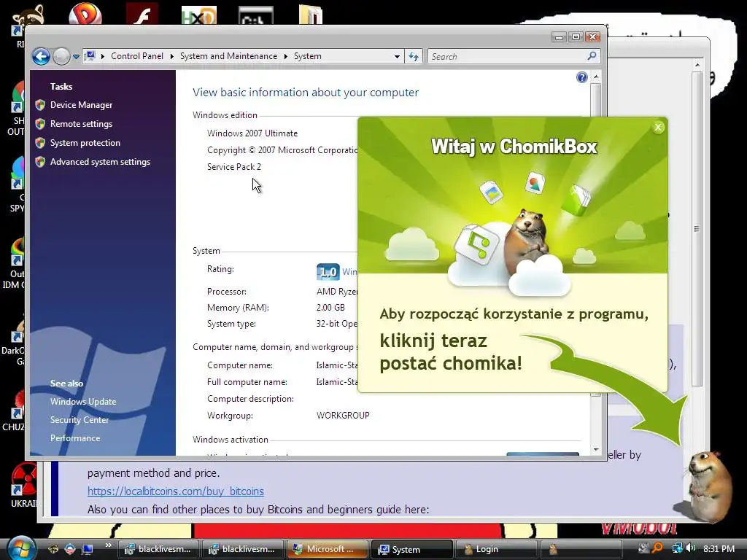Viewport: 747px width, 560px height.
Task: Switch to Login taskbar button
Action: coord(496,549)
